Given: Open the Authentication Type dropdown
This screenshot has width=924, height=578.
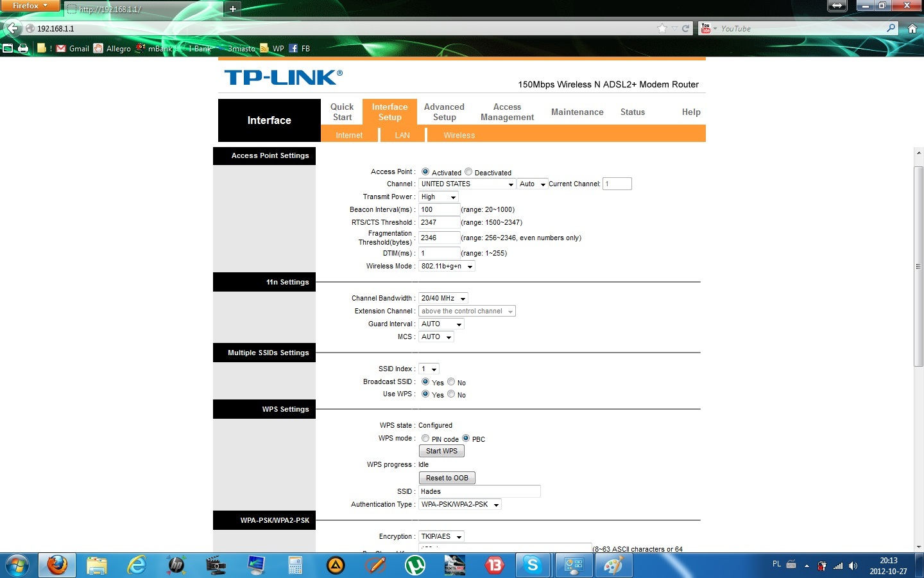Looking at the screenshot, I should [460, 504].
